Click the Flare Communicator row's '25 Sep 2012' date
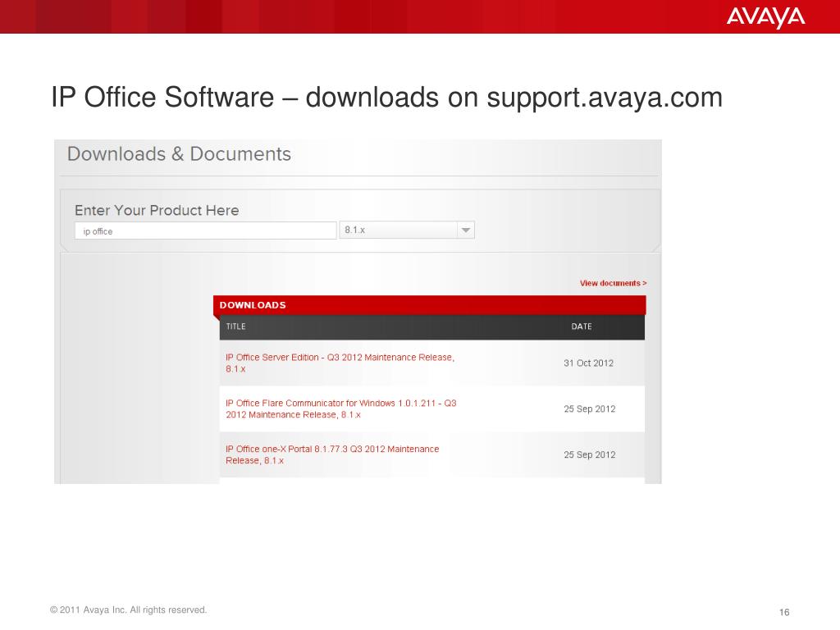The width and height of the screenshot is (840, 630). pos(589,409)
